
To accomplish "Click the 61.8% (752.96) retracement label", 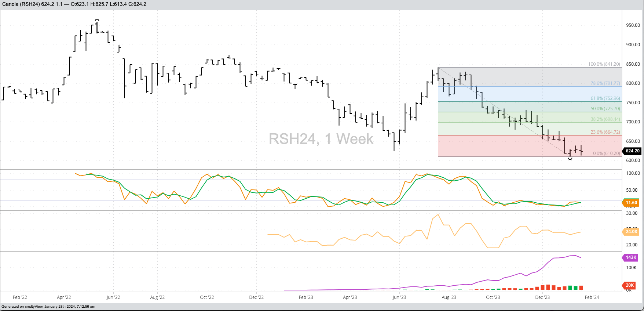I will 605,98.
